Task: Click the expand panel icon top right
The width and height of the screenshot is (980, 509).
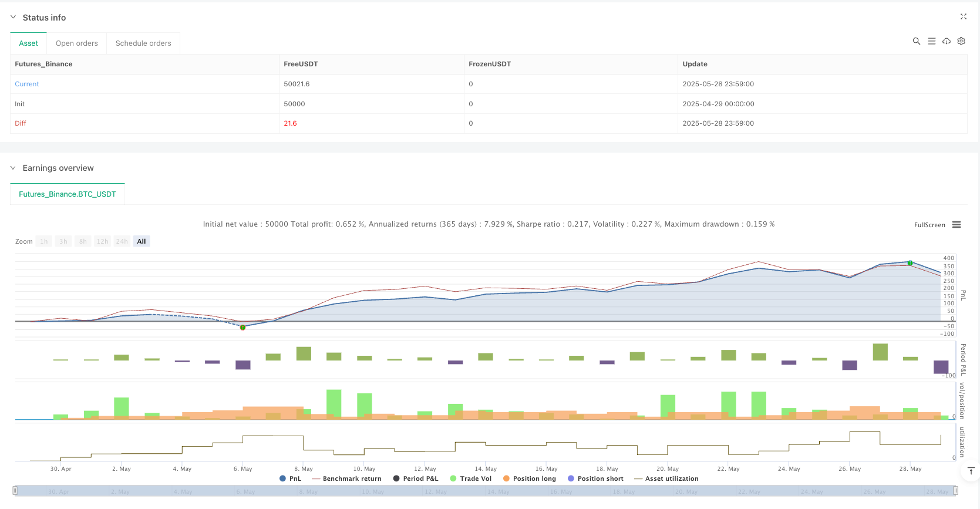Action: (964, 16)
